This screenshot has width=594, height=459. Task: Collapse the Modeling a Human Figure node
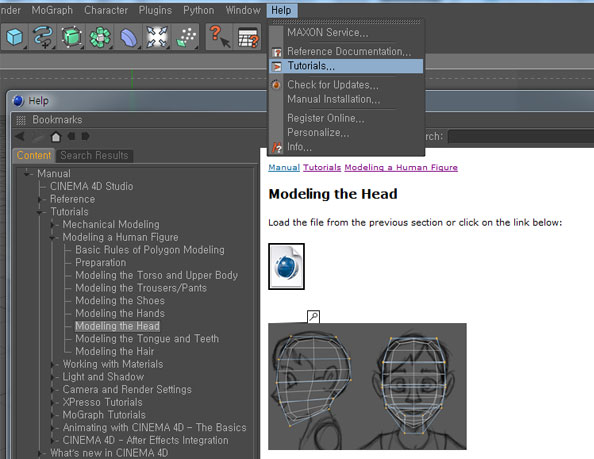(52, 237)
